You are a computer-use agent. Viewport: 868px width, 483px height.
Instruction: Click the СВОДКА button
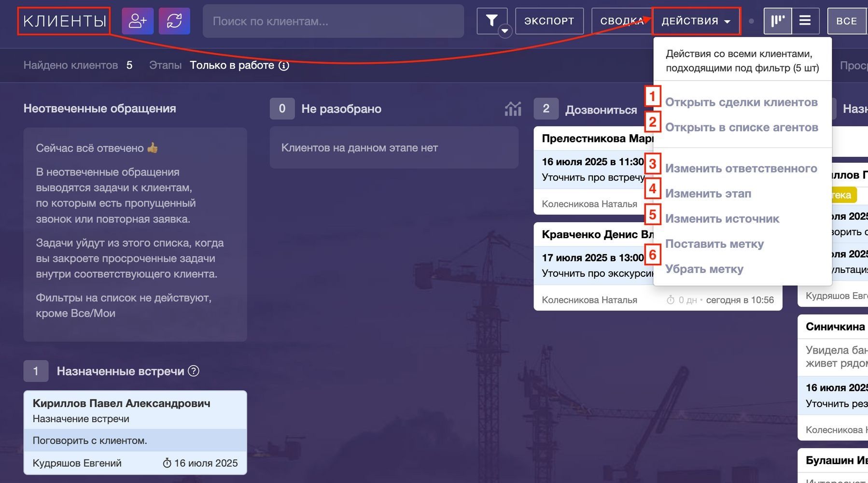(x=622, y=21)
